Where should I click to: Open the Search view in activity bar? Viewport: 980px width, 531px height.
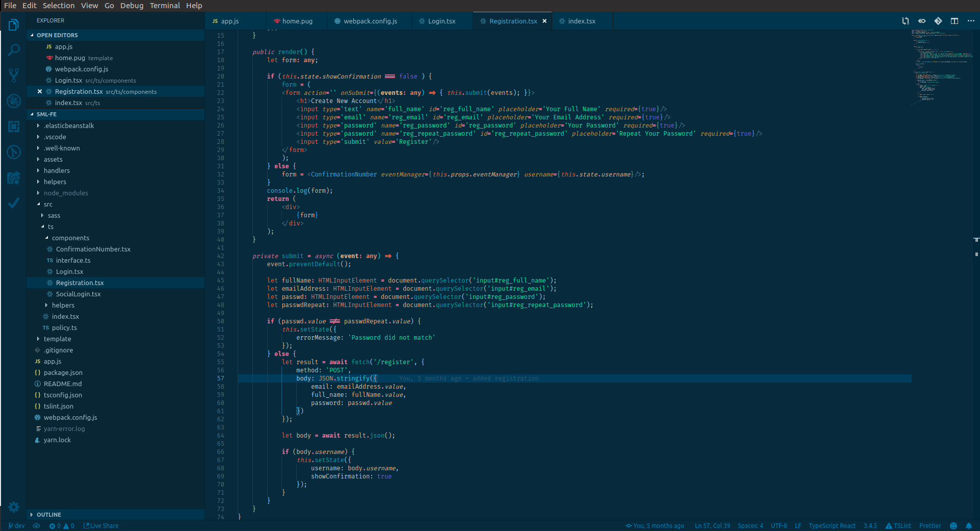(x=14, y=50)
